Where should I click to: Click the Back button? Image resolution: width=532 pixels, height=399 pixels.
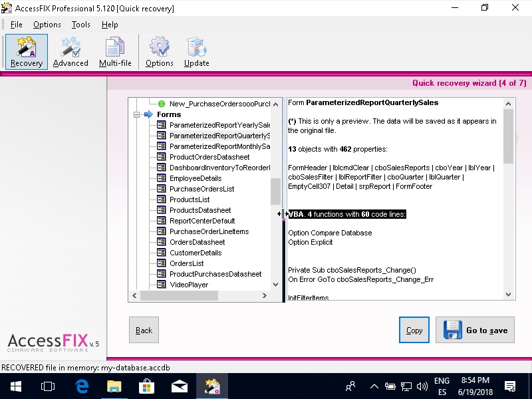(x=144, y=330)
